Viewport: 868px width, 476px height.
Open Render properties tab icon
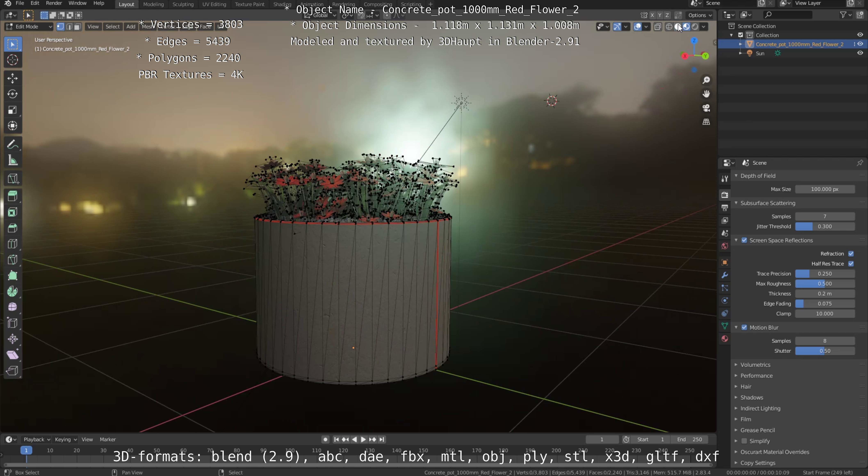pyautogui.click(x=724, y=195)
